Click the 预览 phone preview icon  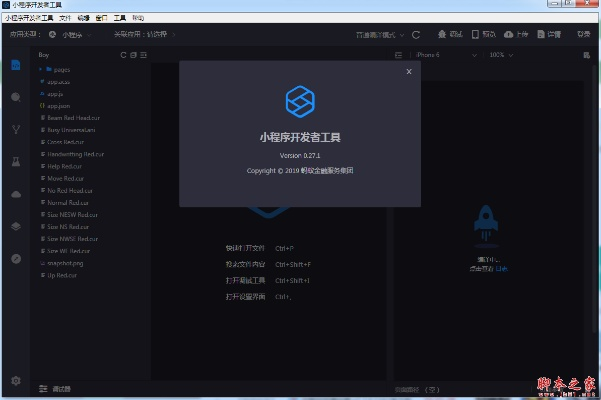coord(475,34)
